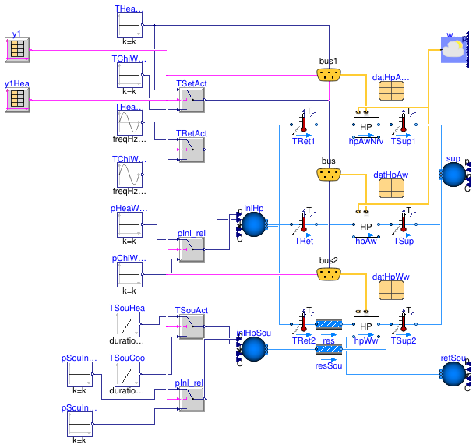Click the THea… constant block with k=k
Image resolution: width=476 pixels, height=448 pixels.
point(129,25)
